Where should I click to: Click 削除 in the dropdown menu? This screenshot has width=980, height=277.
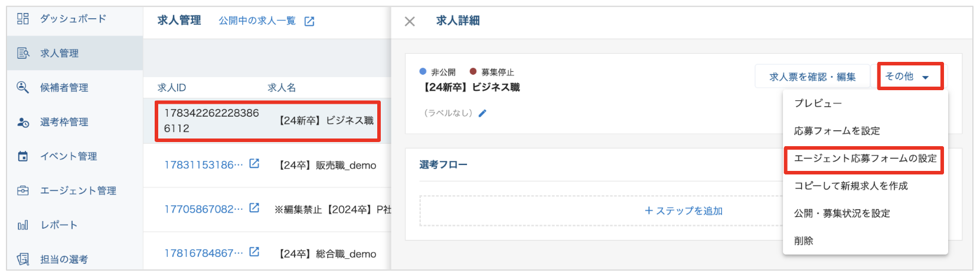[x=803, y=240]
